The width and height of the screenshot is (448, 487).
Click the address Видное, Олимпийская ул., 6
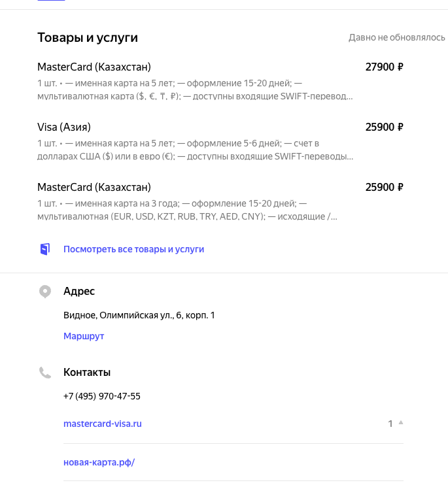(139, 315)
